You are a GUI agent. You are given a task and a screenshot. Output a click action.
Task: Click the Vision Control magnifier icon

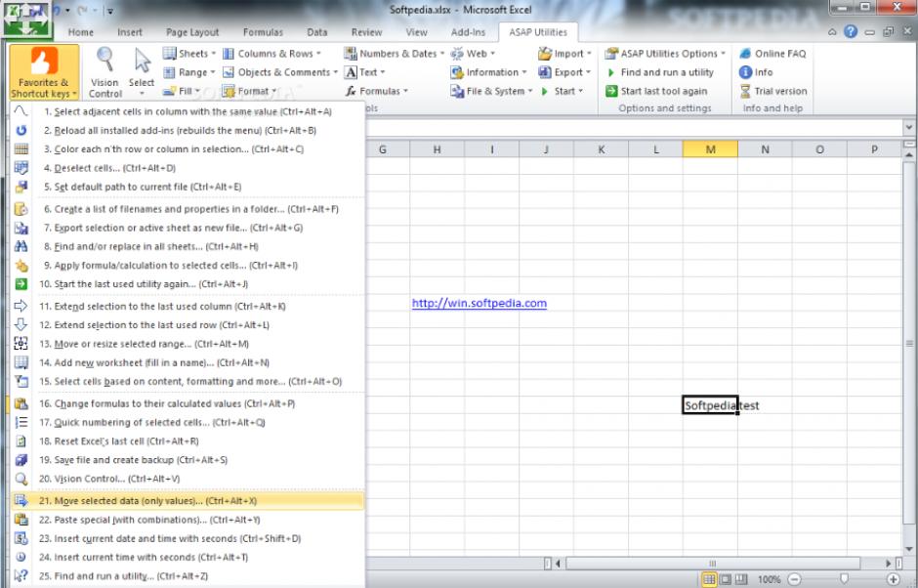tap(104, 60)
